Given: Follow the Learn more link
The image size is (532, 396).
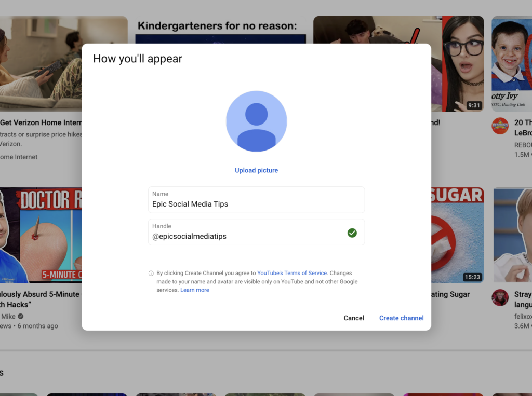Looking at the screenshot, I should (x=195, y=290).
